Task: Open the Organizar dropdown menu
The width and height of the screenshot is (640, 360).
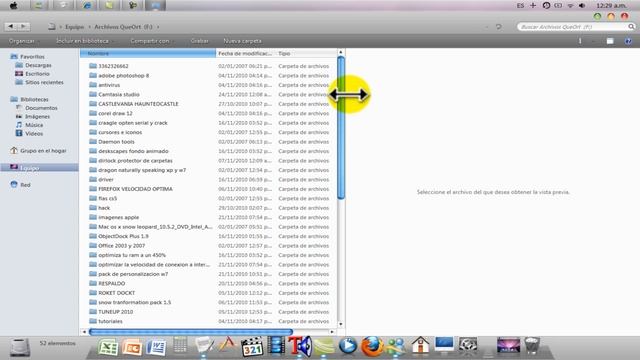Action: [24, 41]
